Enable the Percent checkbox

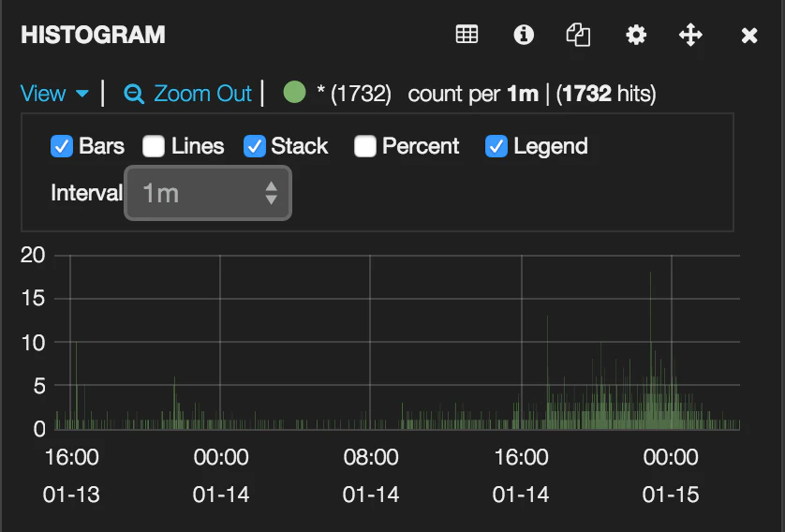(x=365, y=146)
